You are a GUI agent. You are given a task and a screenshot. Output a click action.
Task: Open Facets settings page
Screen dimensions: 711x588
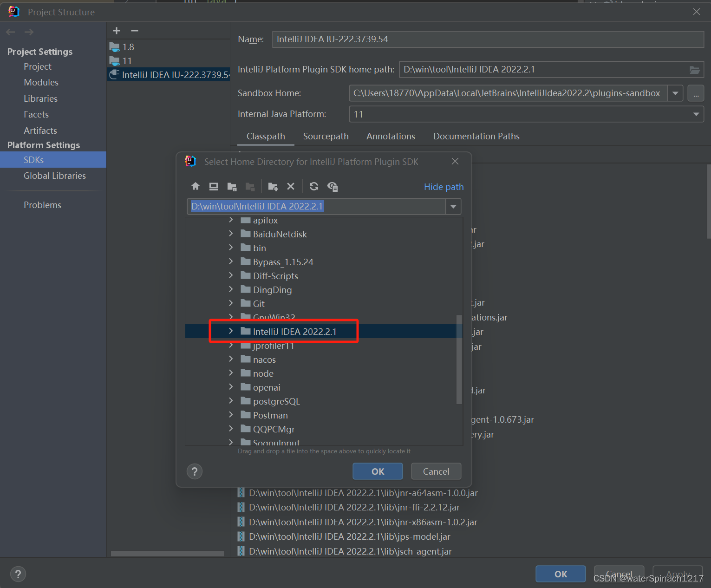(36, 114)
